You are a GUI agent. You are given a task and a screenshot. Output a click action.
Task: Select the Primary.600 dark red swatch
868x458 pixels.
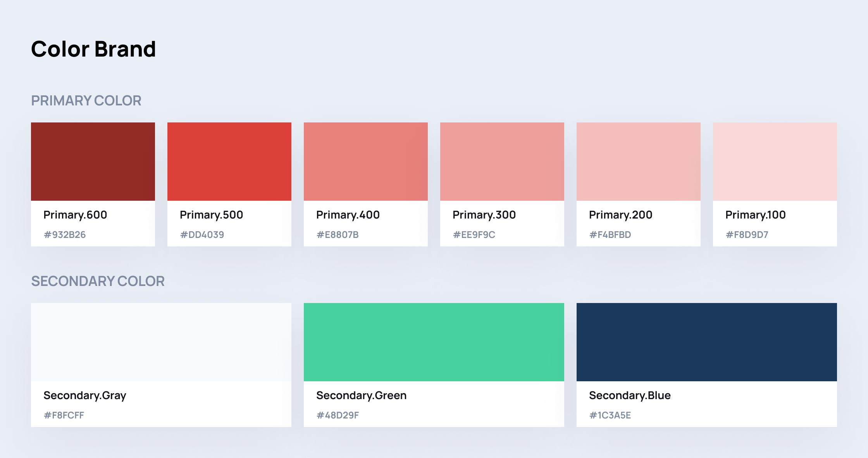click(93, 162)
